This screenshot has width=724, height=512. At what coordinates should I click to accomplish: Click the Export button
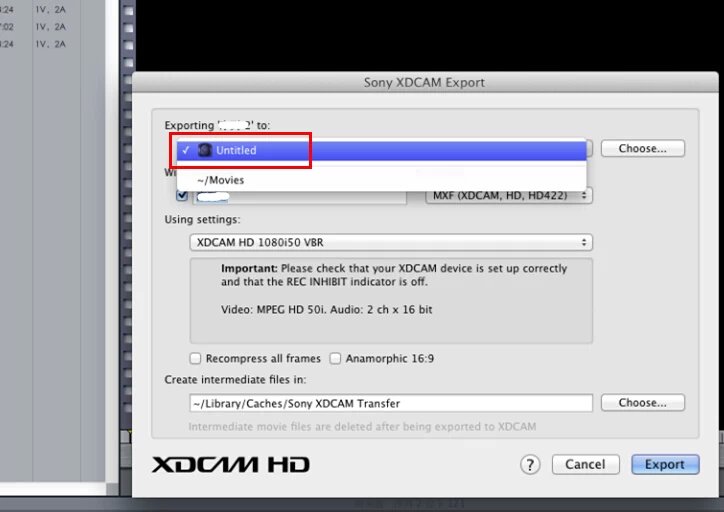665,464
